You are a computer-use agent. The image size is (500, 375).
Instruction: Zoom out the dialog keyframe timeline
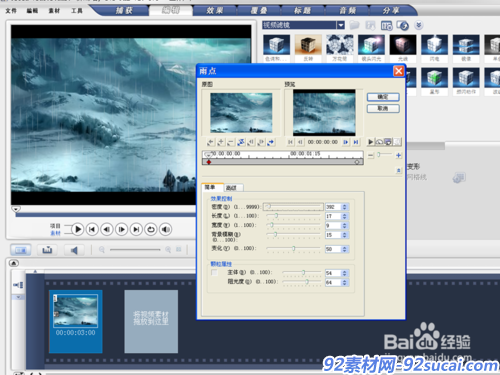point(371,155)
